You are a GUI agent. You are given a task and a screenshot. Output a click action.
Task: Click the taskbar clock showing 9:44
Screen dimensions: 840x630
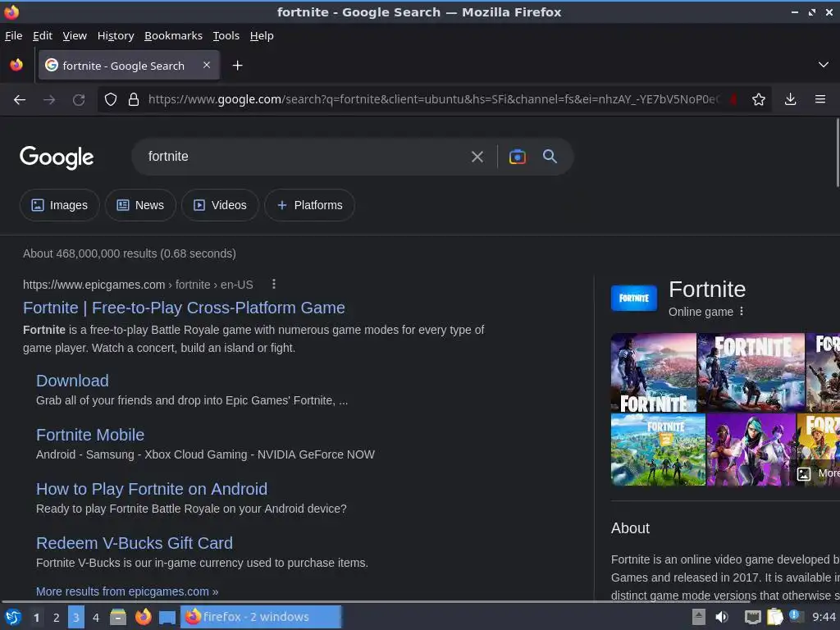(824, 617)
